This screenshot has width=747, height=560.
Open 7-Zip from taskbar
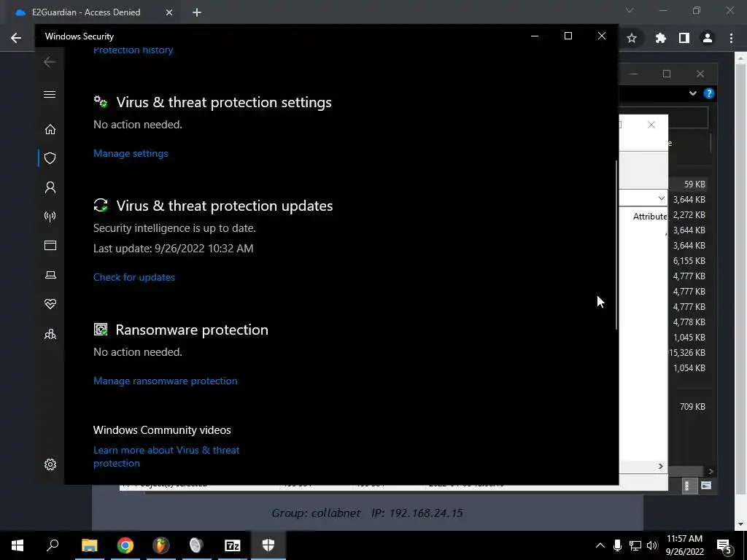point(233,545)
